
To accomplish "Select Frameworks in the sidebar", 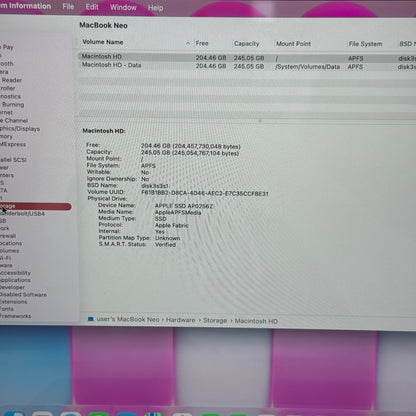I will coord(15,316).
